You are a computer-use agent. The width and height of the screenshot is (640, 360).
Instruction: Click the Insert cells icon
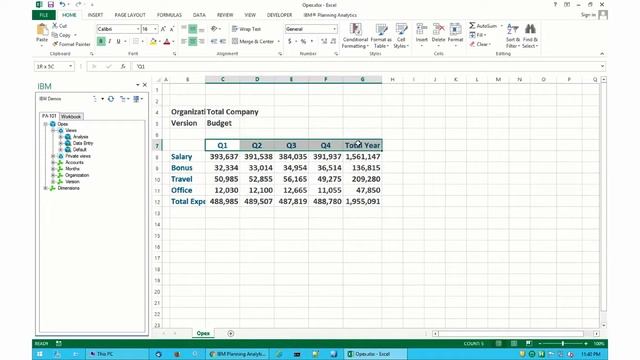(x=421, y=30)
